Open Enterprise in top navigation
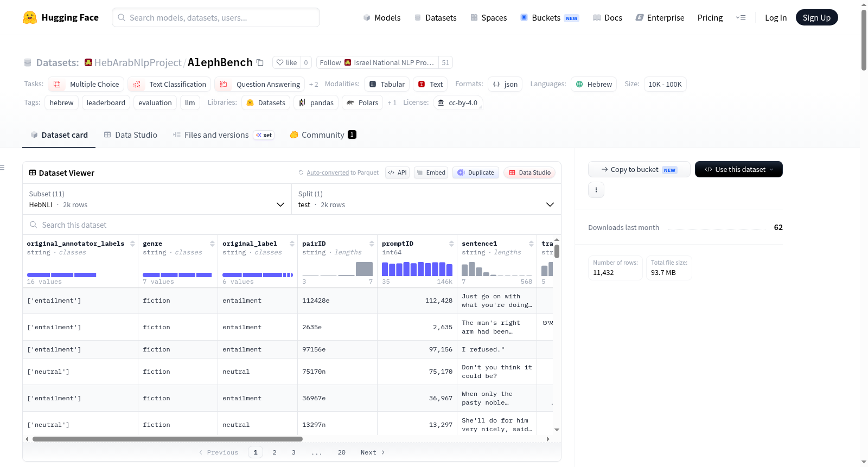 tap(660, 17)
